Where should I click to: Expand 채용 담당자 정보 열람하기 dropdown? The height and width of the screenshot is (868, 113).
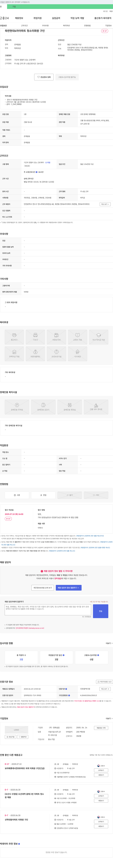point(69,588)
